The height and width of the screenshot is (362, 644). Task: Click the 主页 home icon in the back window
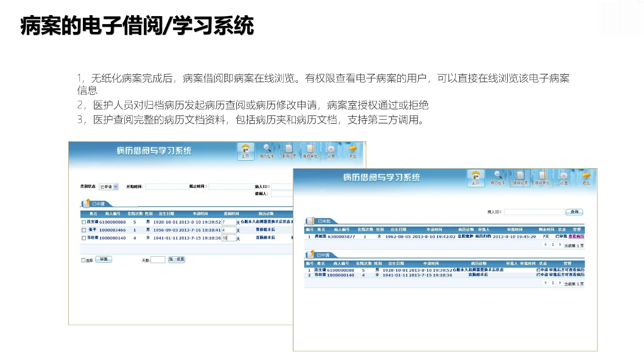(x=246, y=151)
